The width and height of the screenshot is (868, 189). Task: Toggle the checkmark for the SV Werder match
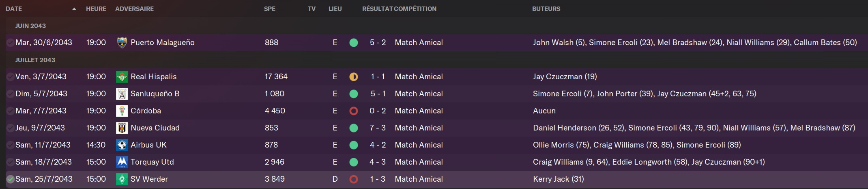pyautogui.click(x=10, y=179)
